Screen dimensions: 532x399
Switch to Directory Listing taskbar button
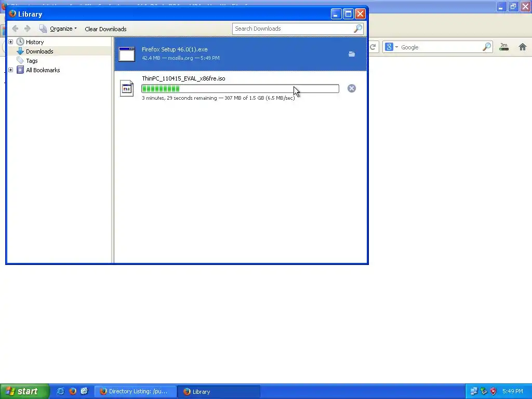[x=135, y=391]
